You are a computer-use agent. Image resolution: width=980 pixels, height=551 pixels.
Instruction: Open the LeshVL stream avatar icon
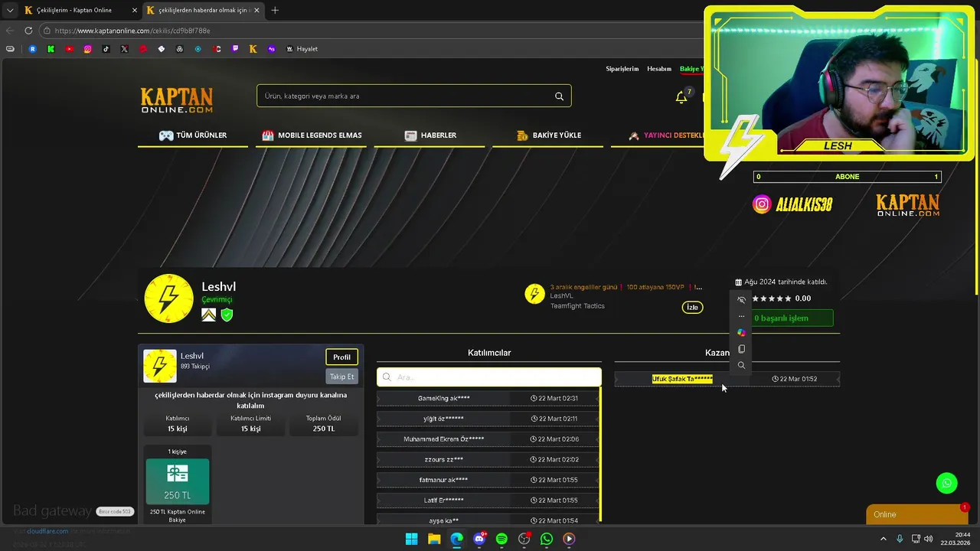click(534, 294)
